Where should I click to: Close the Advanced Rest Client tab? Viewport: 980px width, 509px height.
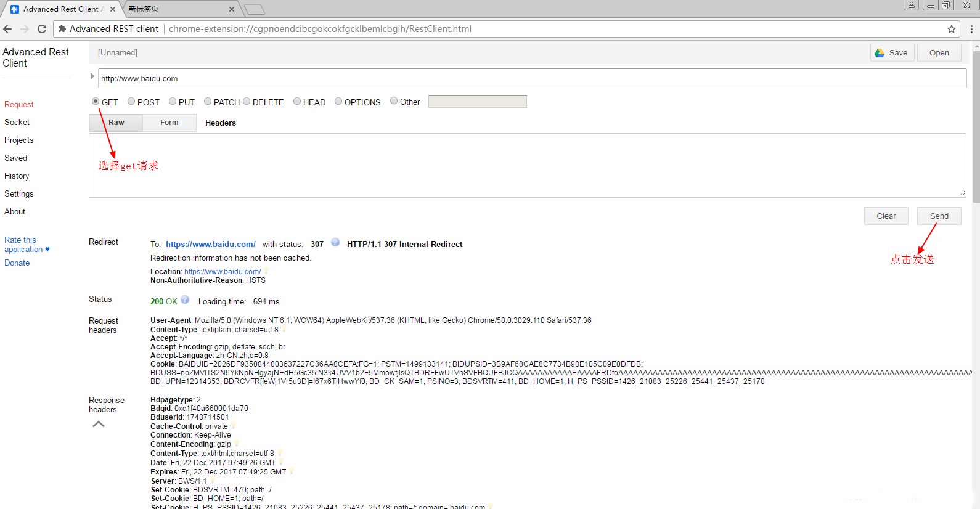click(x=113, y=9)
